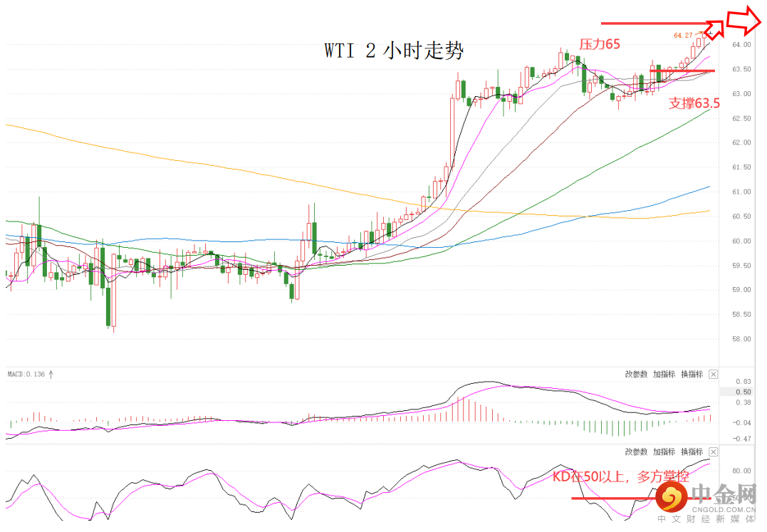Click the 64.27 high price marker
767x532 pixels.
point(684,35)
